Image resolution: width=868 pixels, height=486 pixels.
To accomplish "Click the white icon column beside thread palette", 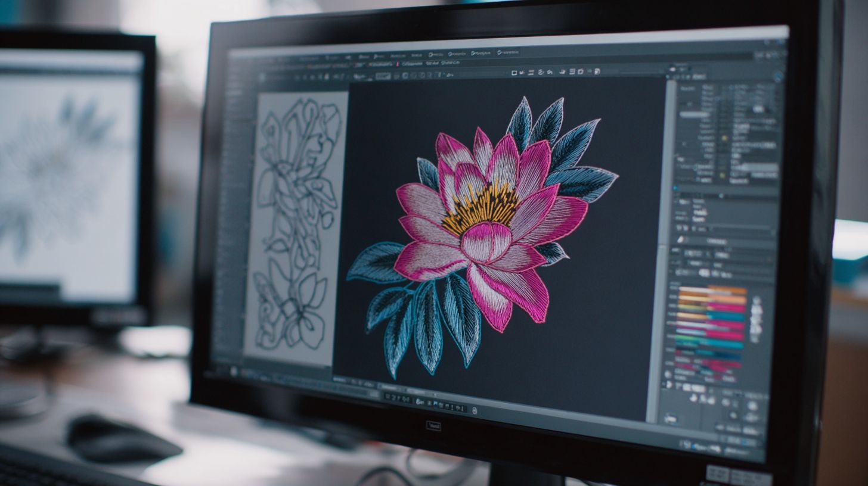I will [756, 319].
